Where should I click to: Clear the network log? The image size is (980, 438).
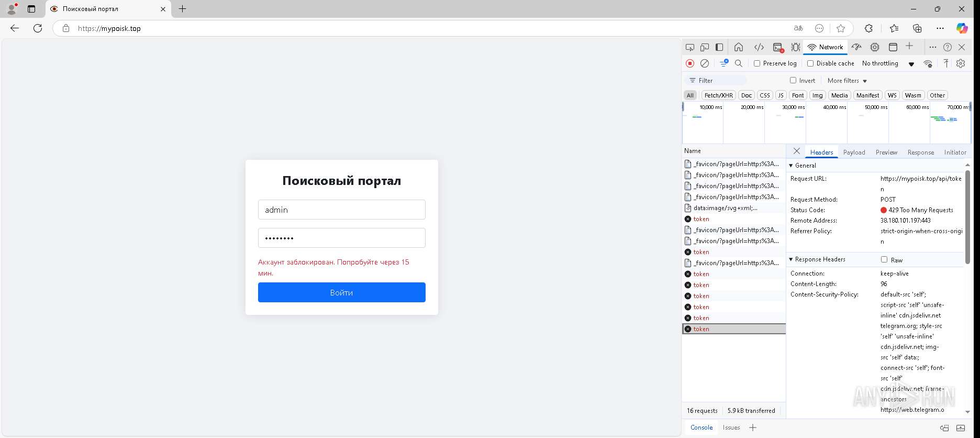[x=705, y=63]
